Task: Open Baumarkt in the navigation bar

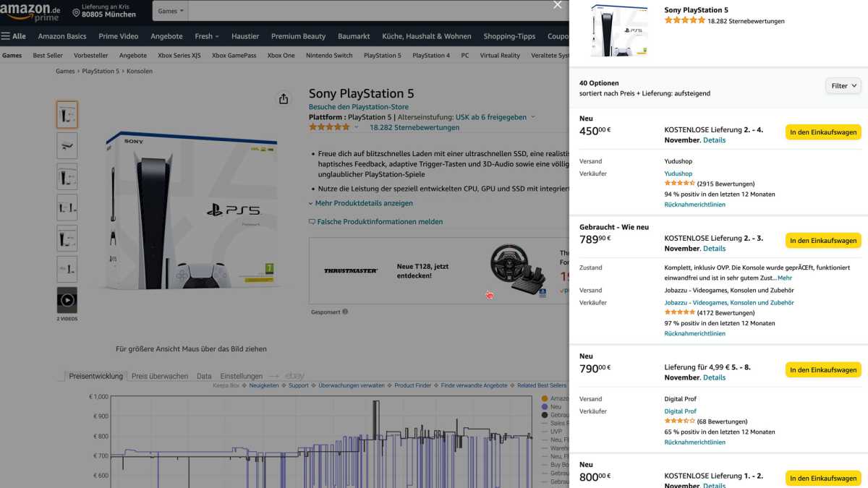Action: (354, 36)
